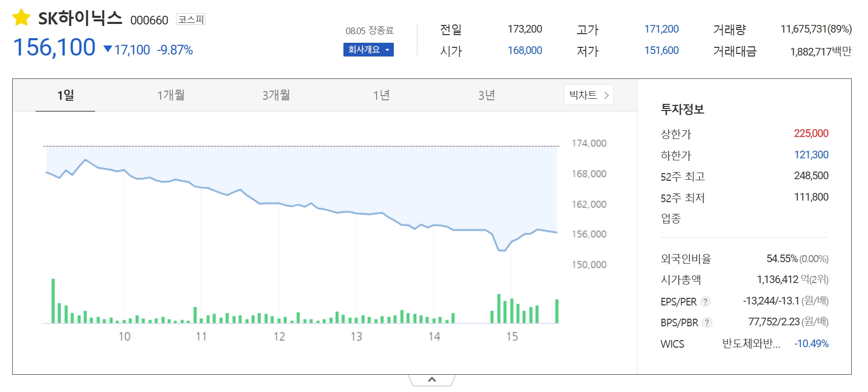Click the 투자정보 heading
The width and height of the screenshot is (868, 392).
tap(682, 109)
